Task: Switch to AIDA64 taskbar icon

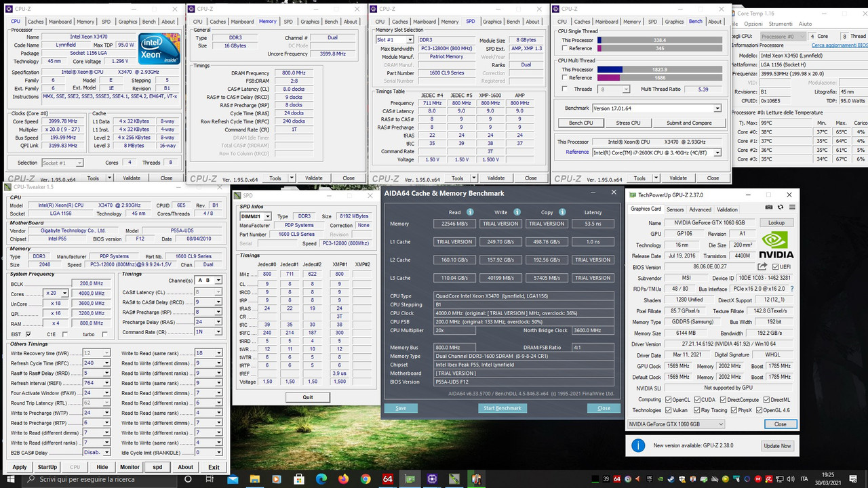Action: (388, 479)
